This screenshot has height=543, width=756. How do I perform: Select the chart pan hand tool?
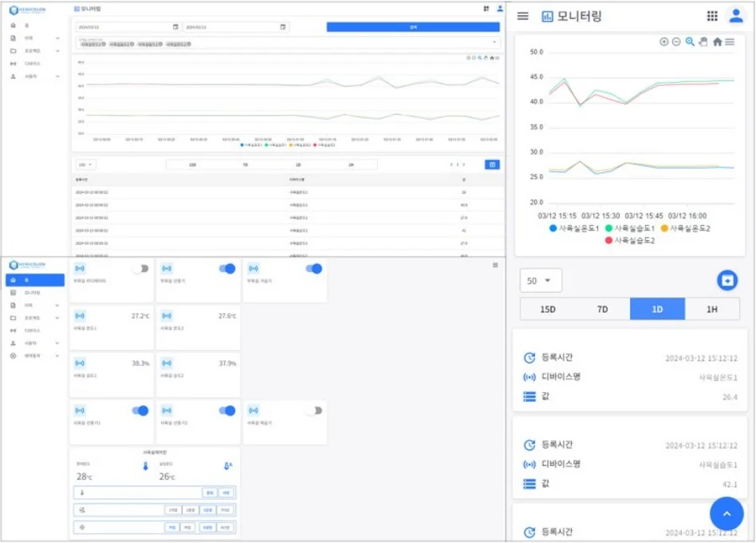tap(703, 42)
